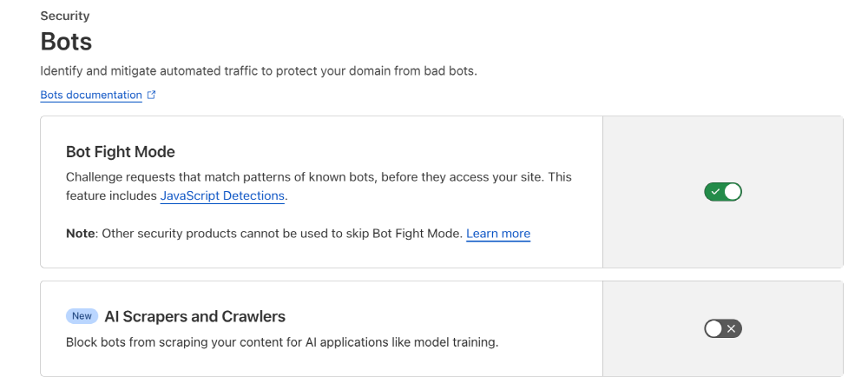The height and width of the screenshot is (390, 868).
Task: Click the 'Other security products cannot' note sentence
Action: pos(282,234)
